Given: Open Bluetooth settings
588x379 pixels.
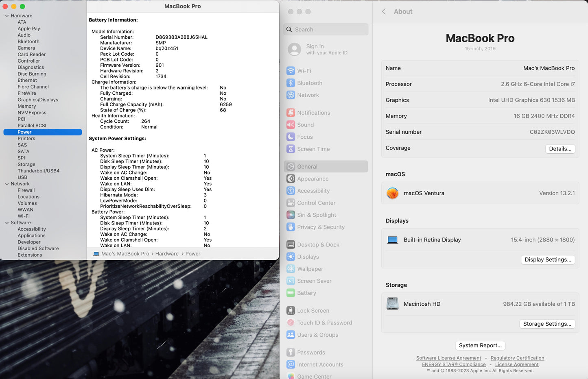Looking at the screenshot, I should (309, 83).
